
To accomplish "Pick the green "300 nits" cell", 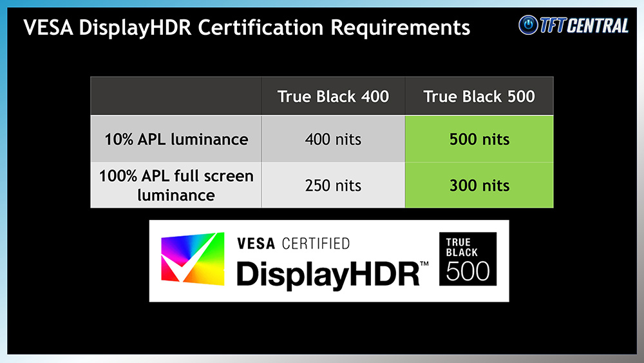I will pos(479,186).
